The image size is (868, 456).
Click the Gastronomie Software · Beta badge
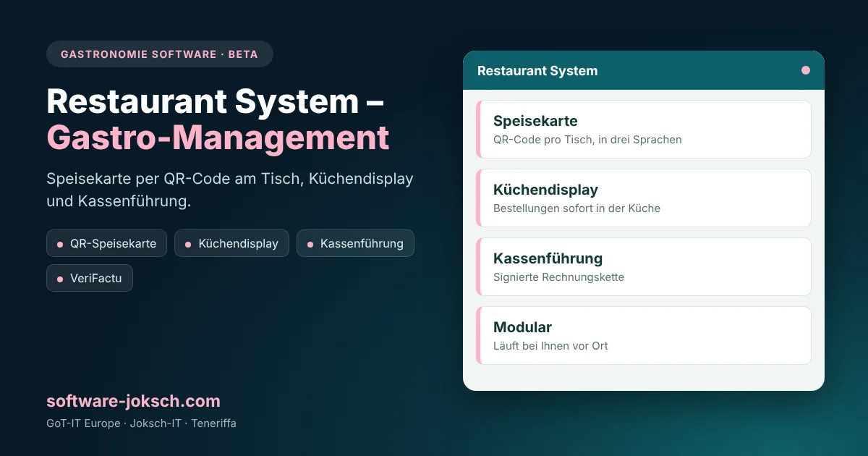pos(160,54)
